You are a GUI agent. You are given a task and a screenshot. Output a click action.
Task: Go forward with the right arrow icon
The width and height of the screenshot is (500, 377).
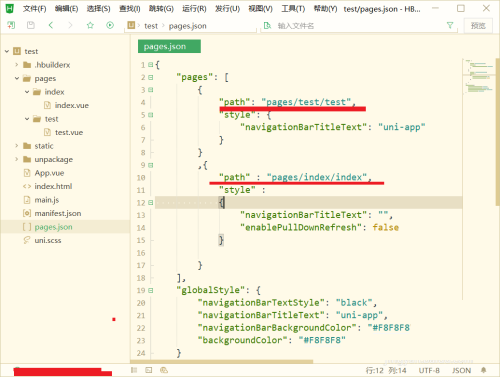(70, 25)
